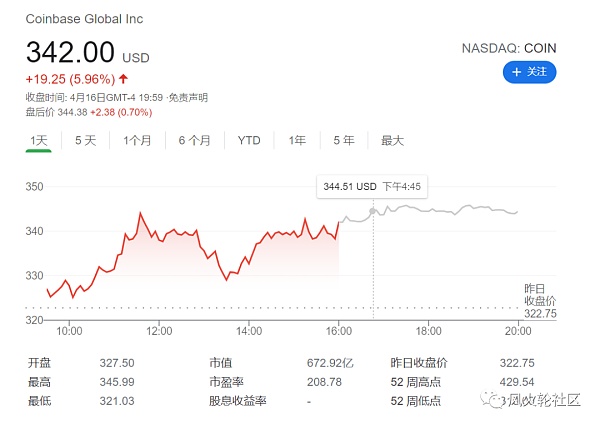Select the 5年 chart range

(x=343, y=141)
